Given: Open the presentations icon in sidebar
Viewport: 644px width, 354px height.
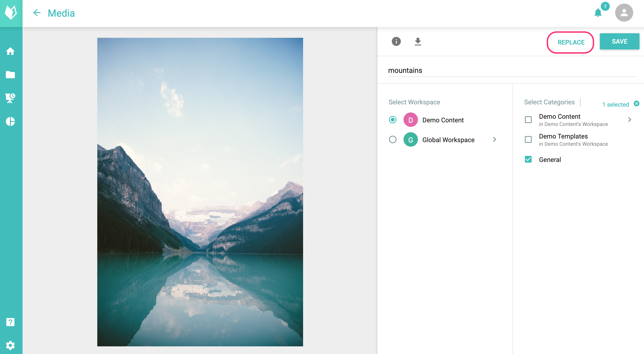Looking at the screenshot, I should [10, 98].
